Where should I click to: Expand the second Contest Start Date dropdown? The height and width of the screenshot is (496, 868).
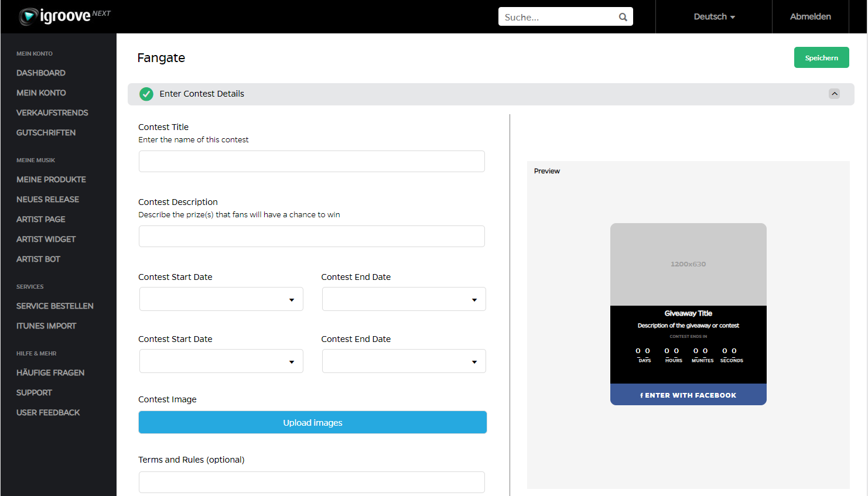pos(221,361)
